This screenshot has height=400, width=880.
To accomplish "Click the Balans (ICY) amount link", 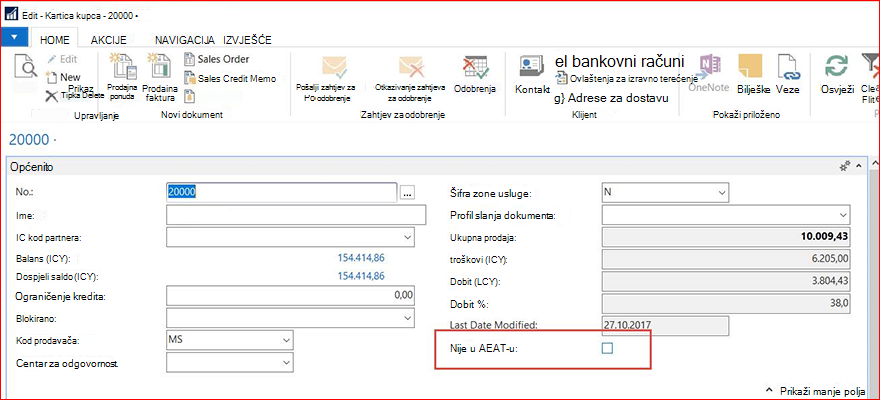I will 361,258.
